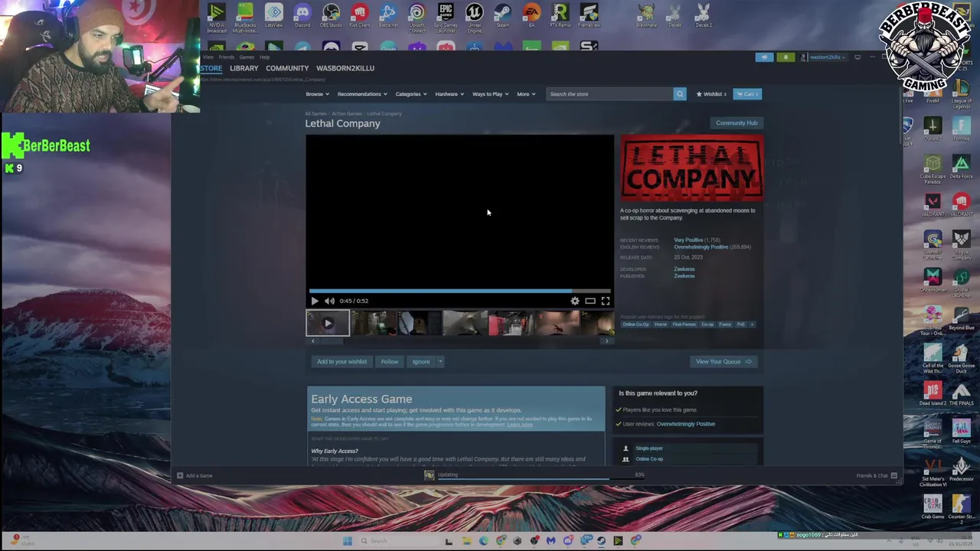Open the Ubisoft Connect desktop icon

tap(416, 17)
